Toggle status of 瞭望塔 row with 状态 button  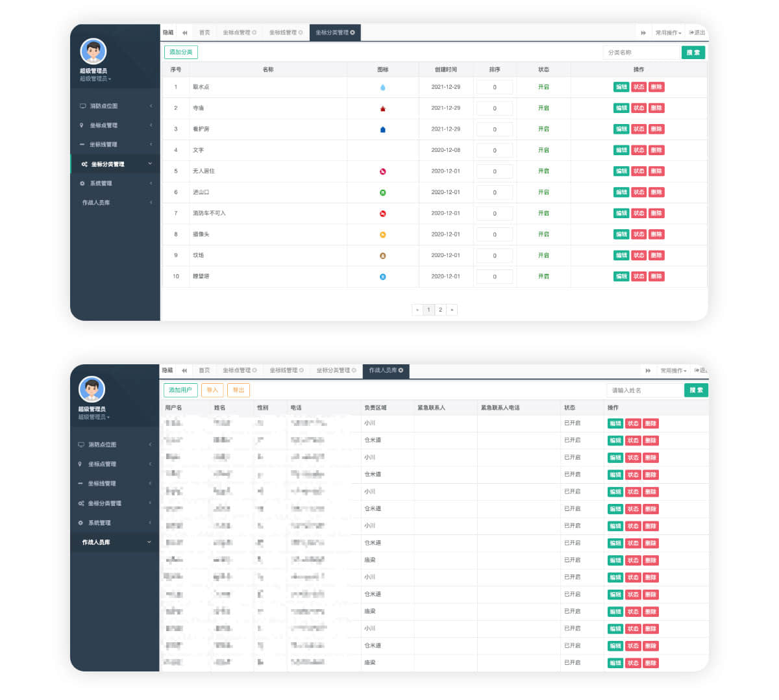(639, 277)
